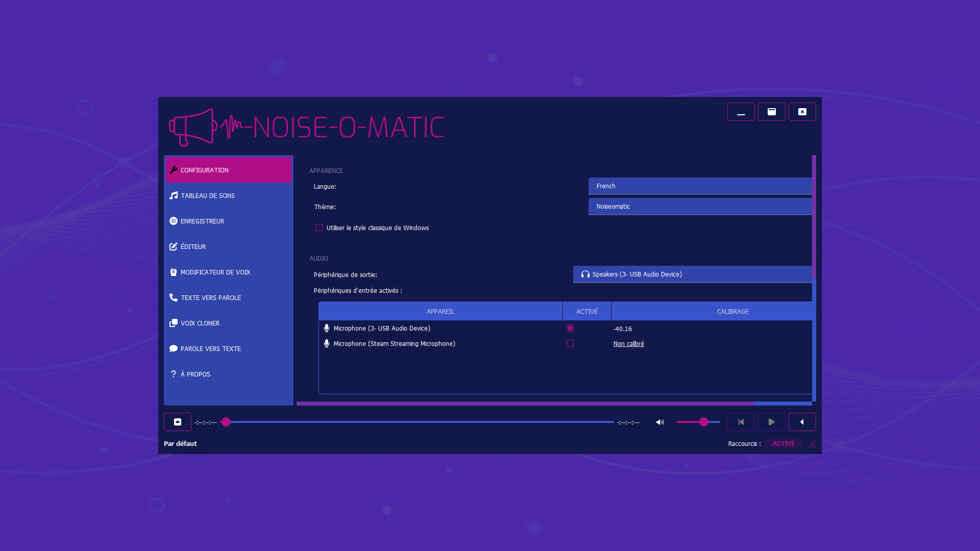Screen dimensions: 980x551
Task: Enable Steam Streaming Microphone checkbox
Action: 570,343
